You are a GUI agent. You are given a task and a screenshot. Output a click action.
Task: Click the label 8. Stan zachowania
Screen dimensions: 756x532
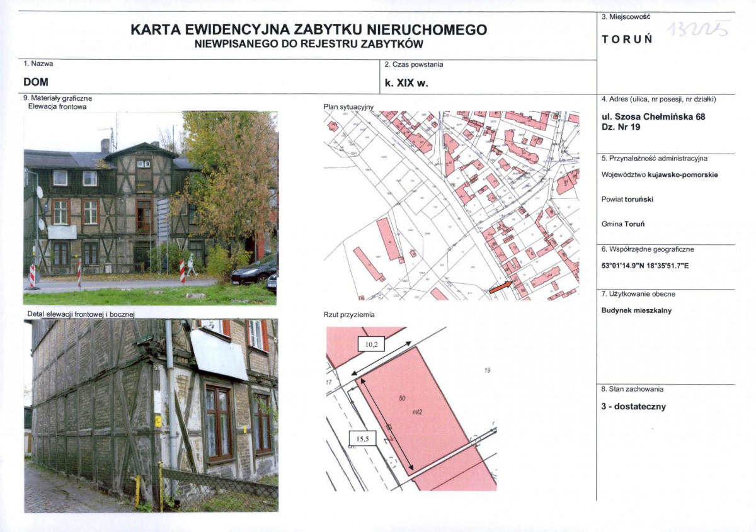(x=633, y=389)
